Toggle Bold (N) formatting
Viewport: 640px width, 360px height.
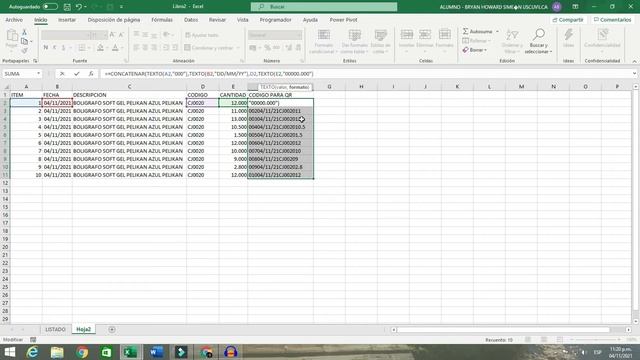click(x=46, y=48)
